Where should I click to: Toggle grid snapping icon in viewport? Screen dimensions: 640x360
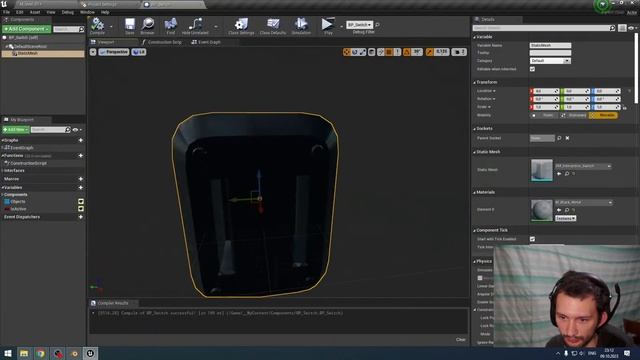[389, 52]
